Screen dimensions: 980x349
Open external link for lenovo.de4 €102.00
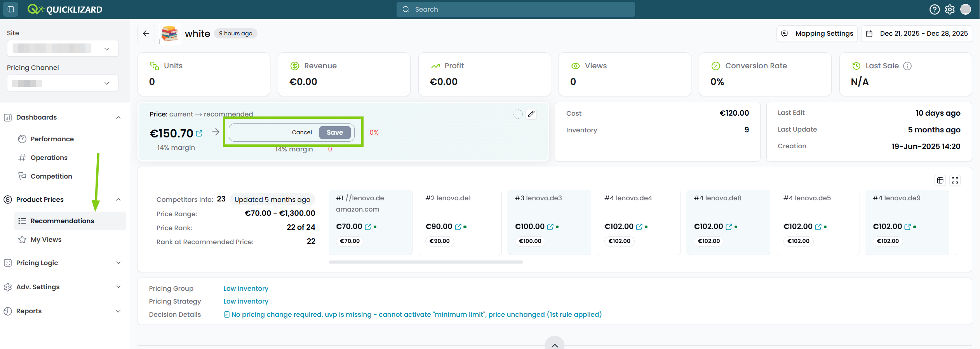(639, 227)
